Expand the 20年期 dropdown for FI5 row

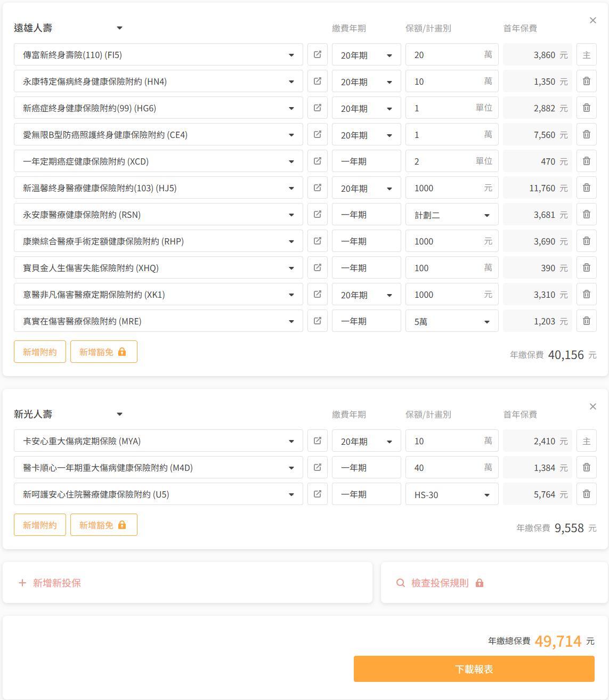pos(367,54)
